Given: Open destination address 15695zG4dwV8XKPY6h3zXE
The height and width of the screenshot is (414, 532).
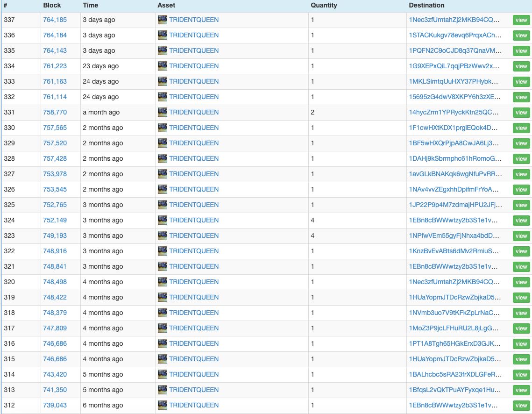Looking at the screenshot, I should [454, 97].
